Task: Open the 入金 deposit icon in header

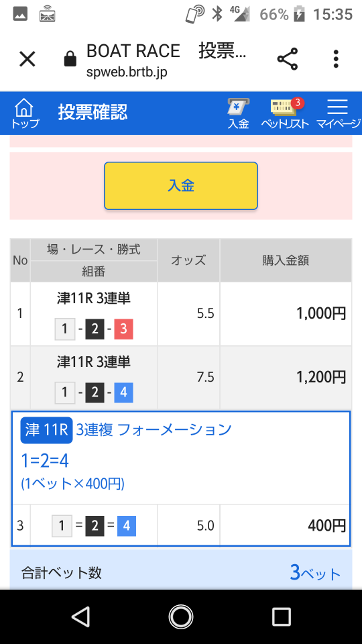Action: point(239,114)
